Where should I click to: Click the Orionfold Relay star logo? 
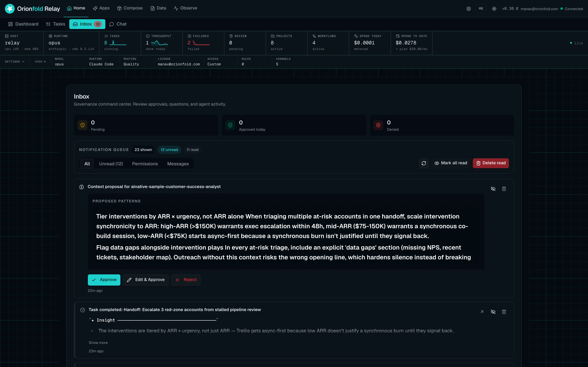click(x=10, y=9)
